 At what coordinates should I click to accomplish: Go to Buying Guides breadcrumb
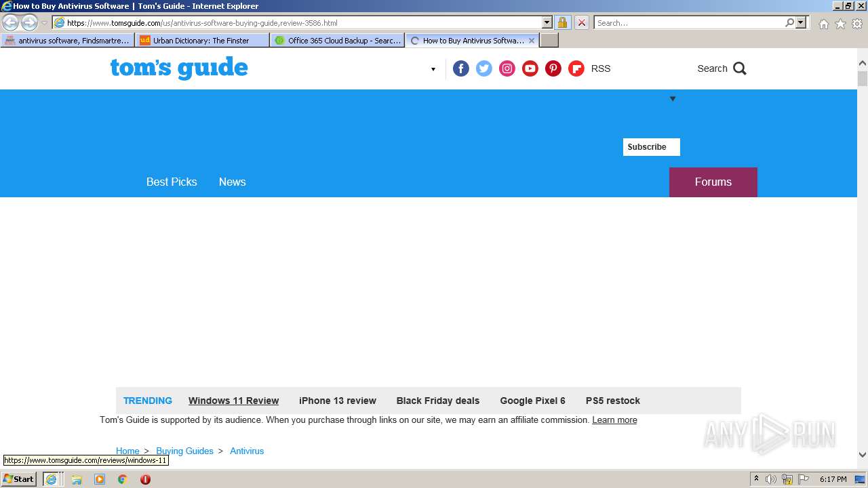tap(184, 451)
